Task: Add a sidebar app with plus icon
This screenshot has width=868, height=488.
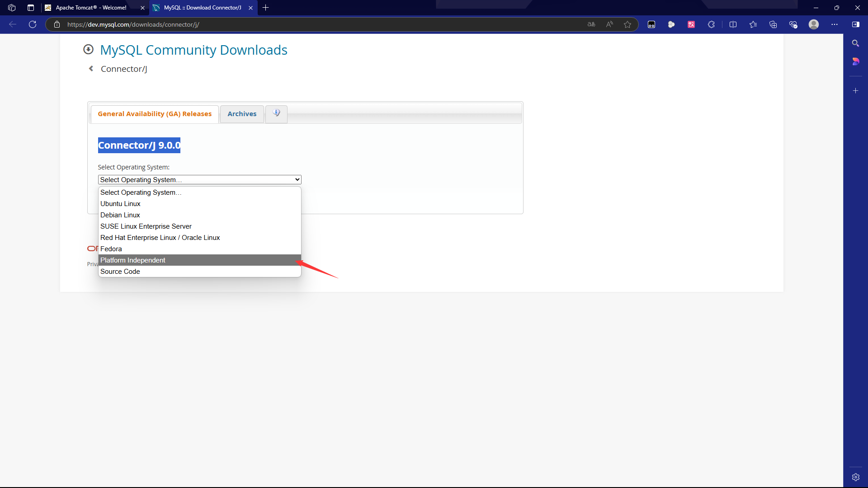Action: [x=855, y=91]
